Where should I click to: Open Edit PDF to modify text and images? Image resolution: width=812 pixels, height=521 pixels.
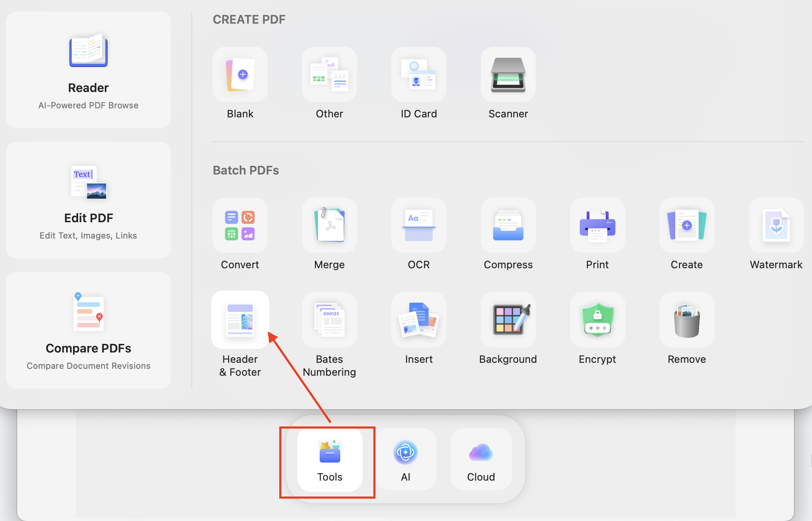[x=88, y=200]
